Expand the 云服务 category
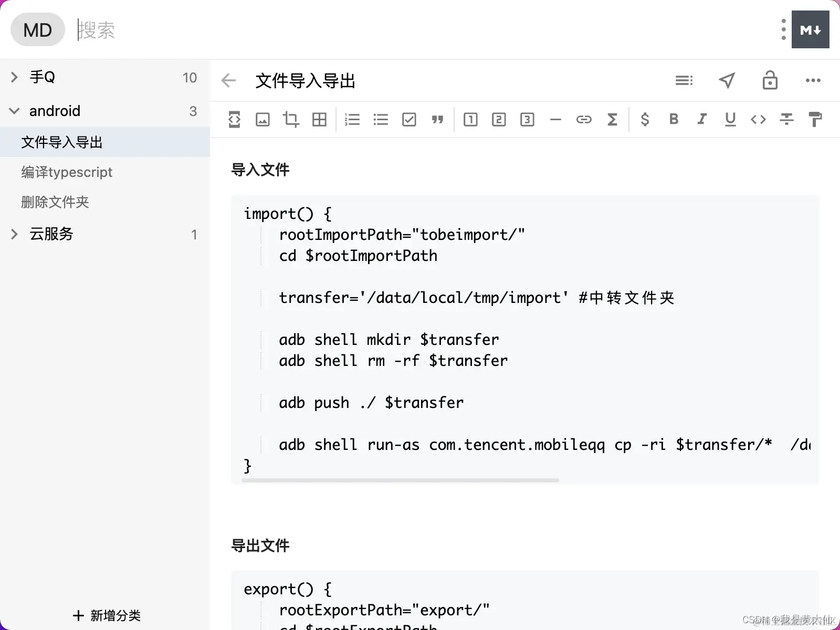The image size is (840, 630). click(14, 234)
